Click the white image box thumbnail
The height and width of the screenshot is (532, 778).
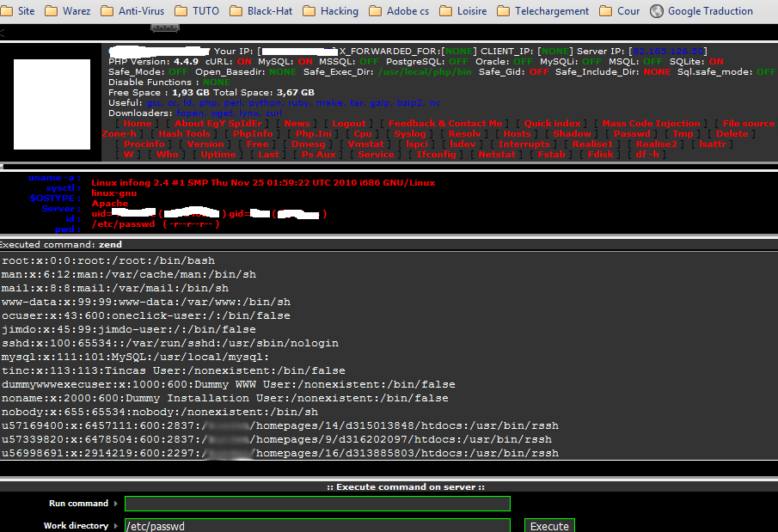click(x=52, y=104)
